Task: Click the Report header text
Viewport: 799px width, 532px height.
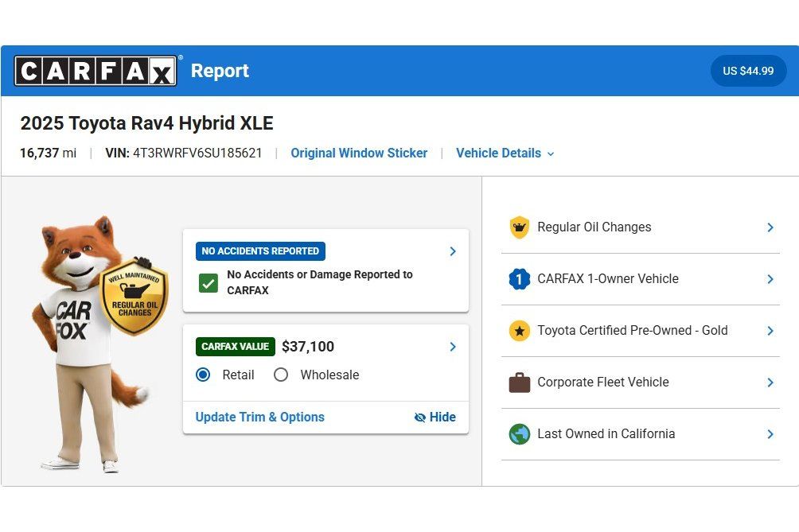Action: [x=220, y=71]
